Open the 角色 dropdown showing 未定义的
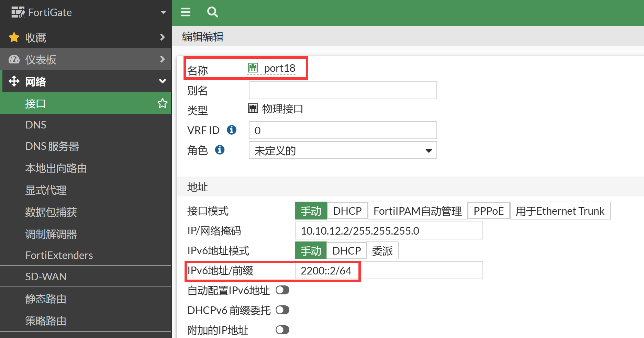 tap(343, 150)
